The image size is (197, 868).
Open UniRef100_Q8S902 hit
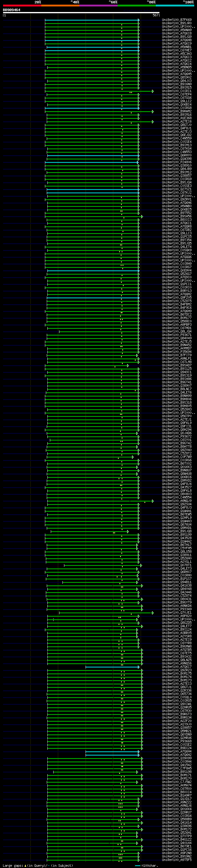coord(177,78)
